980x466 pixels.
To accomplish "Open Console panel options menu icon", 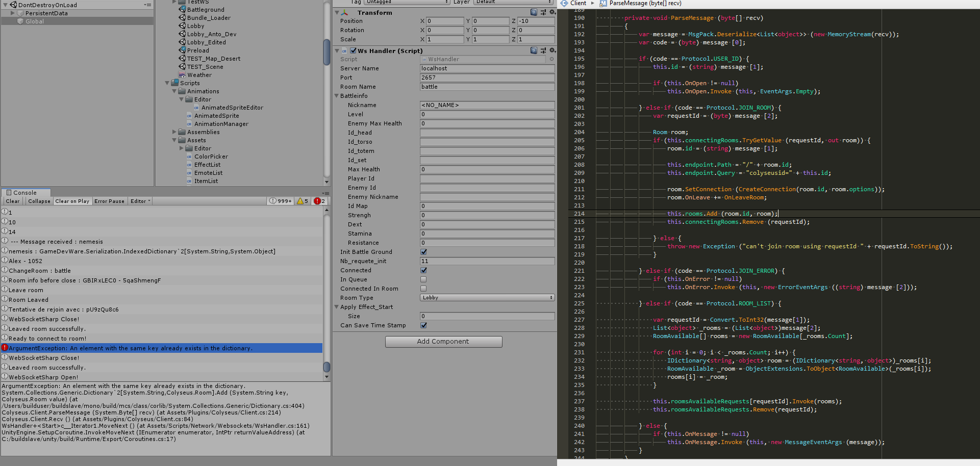I will [325, 193].
